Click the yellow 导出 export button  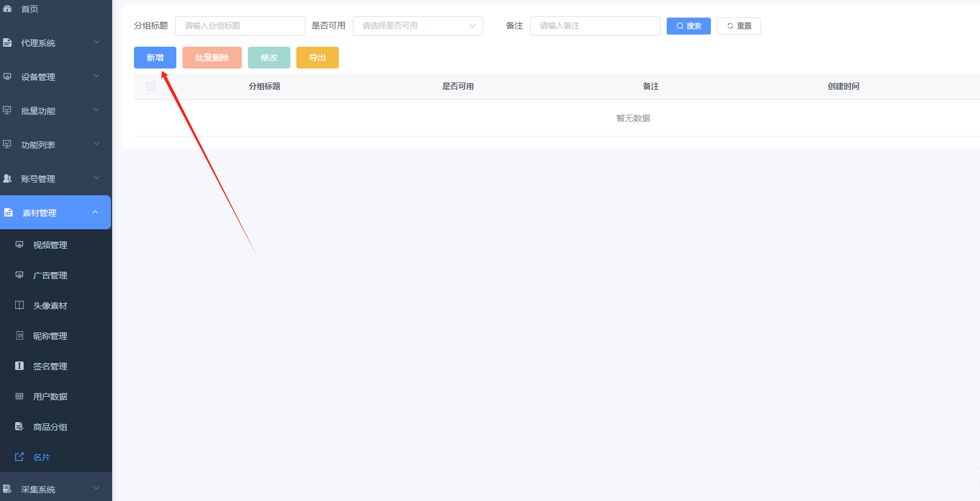coord(318,58)
